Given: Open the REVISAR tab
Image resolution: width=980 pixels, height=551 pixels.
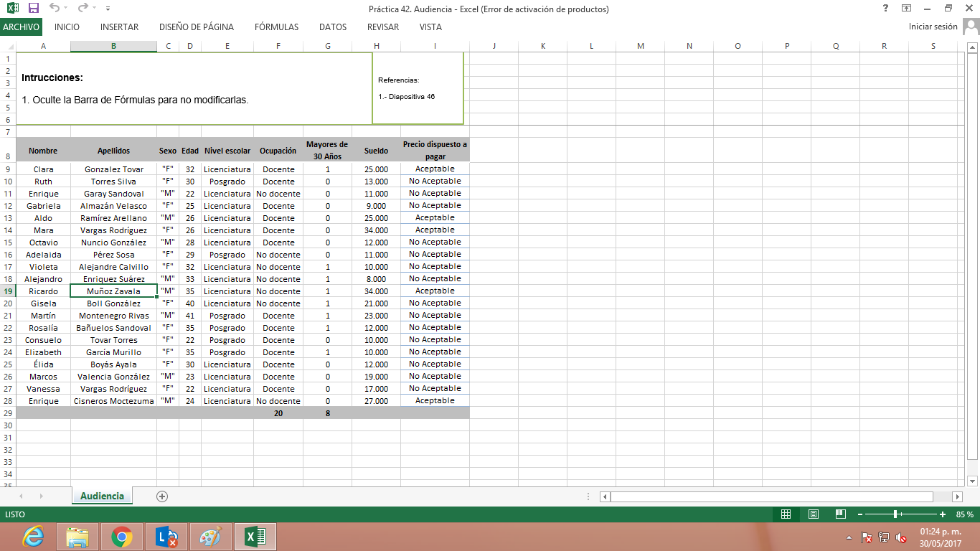Looking at the screenshot, I should click(383, 27).
